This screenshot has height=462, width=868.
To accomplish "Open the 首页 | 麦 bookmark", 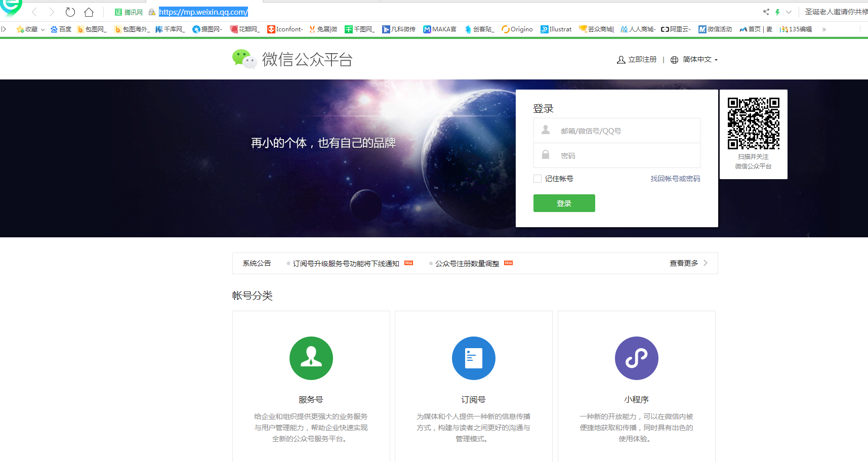I will [x=756, y=29].
